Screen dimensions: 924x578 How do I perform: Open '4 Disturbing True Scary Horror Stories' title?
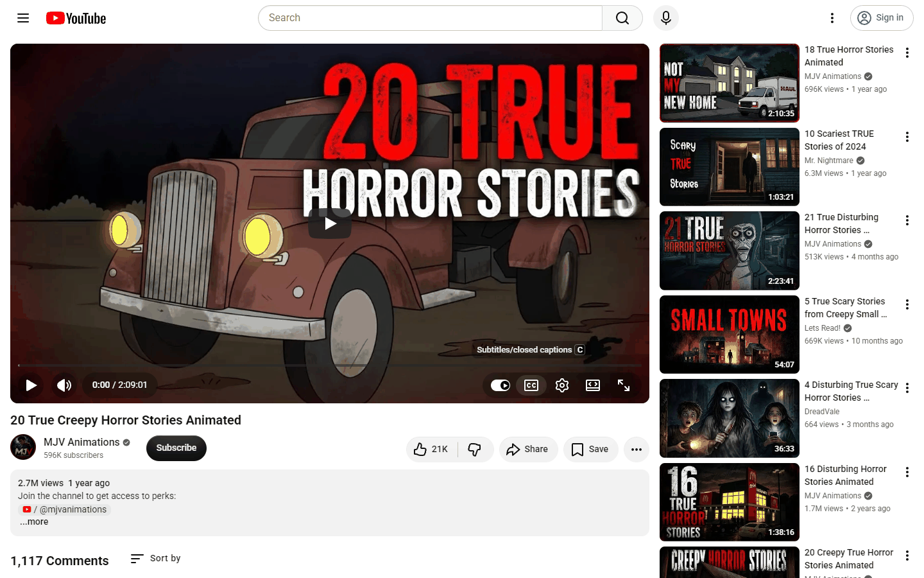(x=851, y=391)
